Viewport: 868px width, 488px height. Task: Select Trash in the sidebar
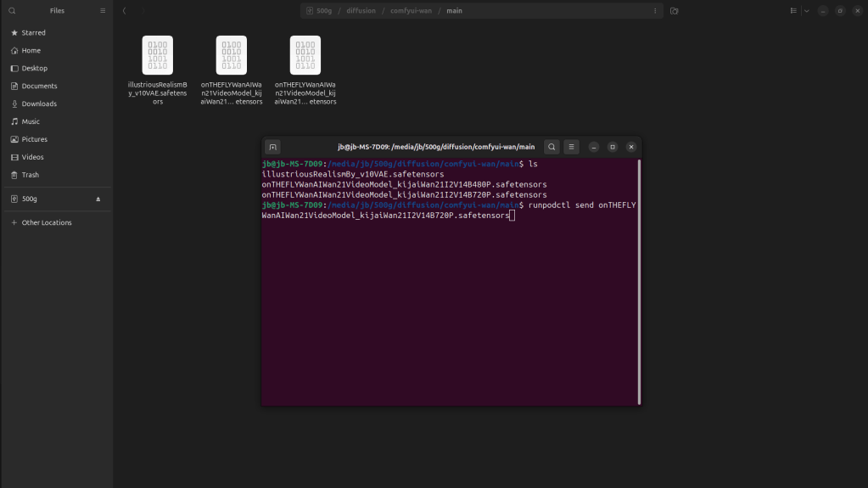(x=31, y=175)
